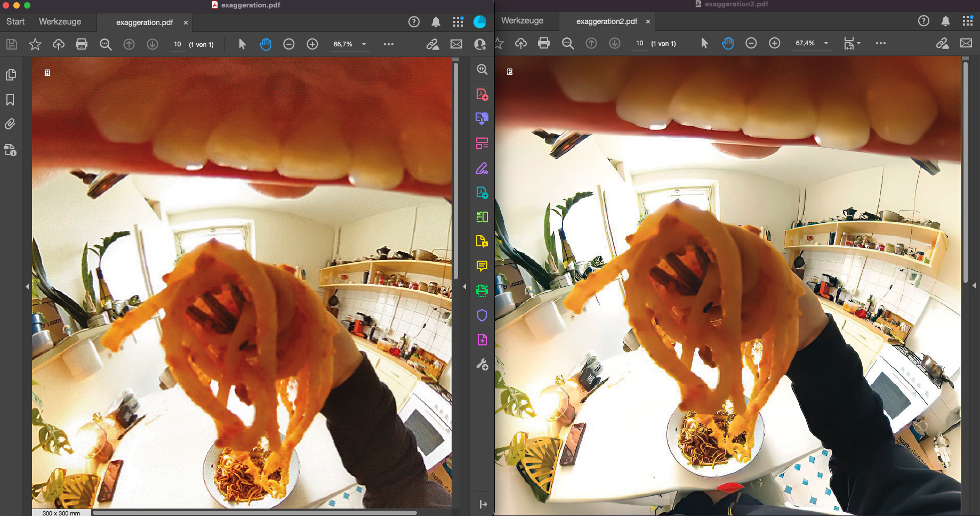Select the green Scan & OCR printer tool

coord(482,291)
